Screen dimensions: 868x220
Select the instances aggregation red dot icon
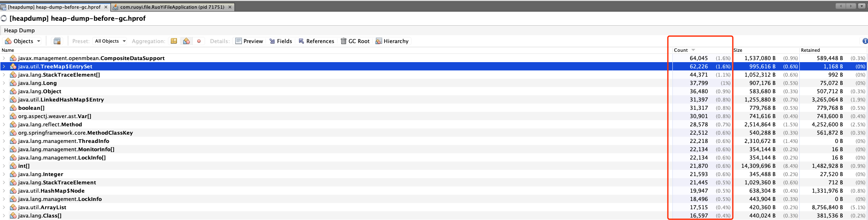point(199,41)
